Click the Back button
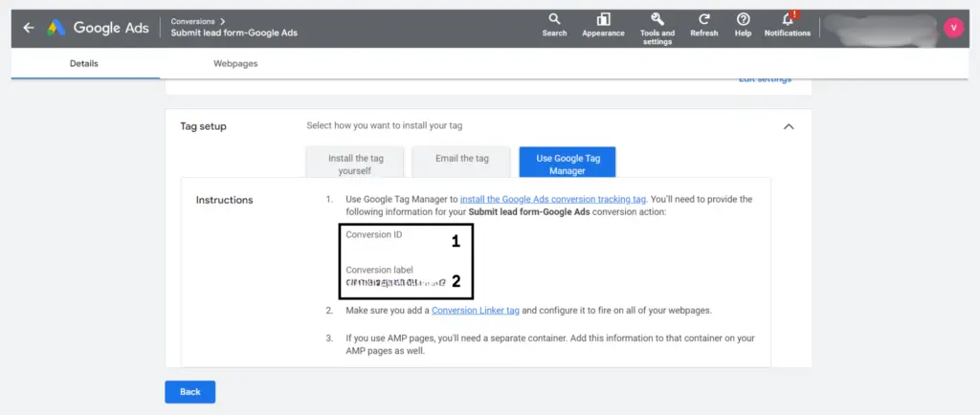 pos(190,392)
